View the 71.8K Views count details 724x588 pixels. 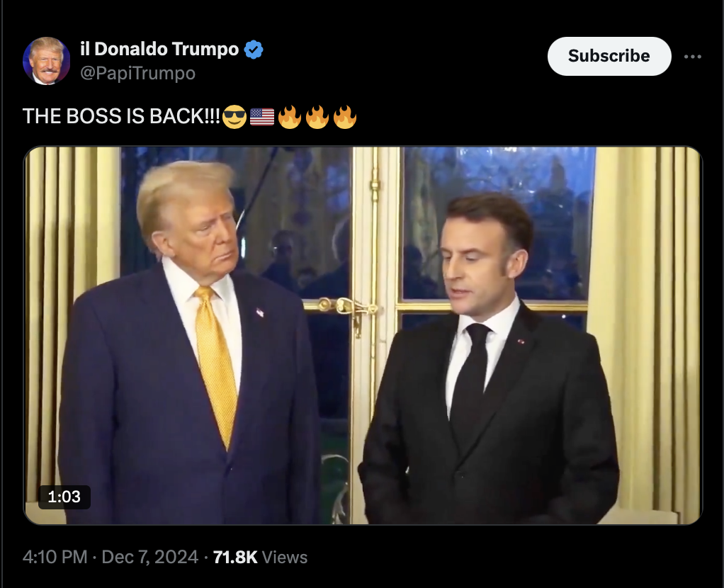point(260,557)
